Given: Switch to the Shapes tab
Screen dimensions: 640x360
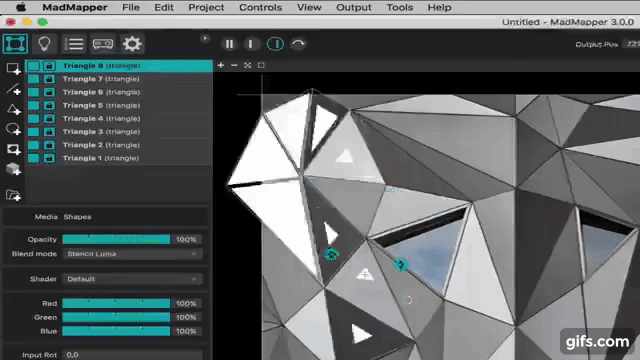Looking at the screenshot, I should coord(77,217).
